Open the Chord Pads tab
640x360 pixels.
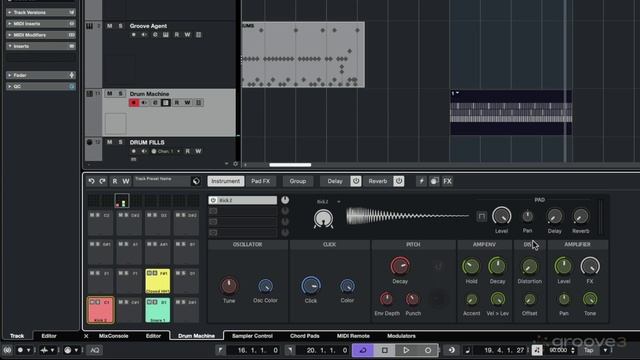[x=304, y=336]
